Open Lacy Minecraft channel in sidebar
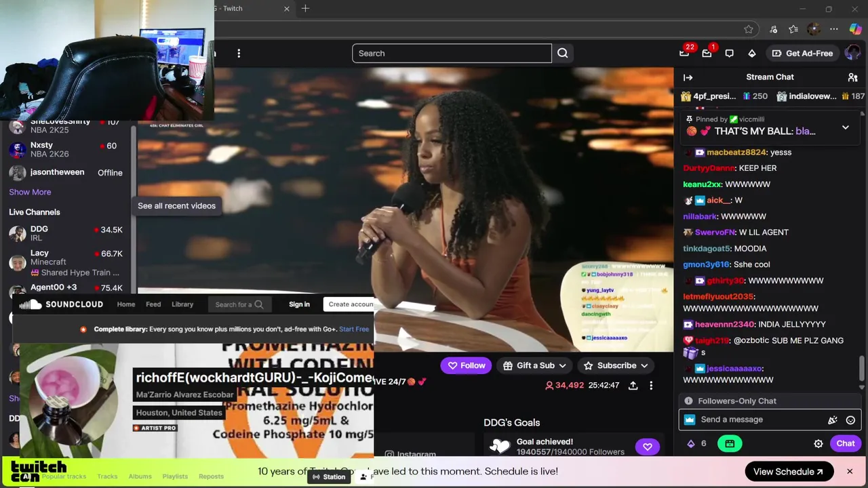This screenshot has height=488, width=868. pos(66,262)
